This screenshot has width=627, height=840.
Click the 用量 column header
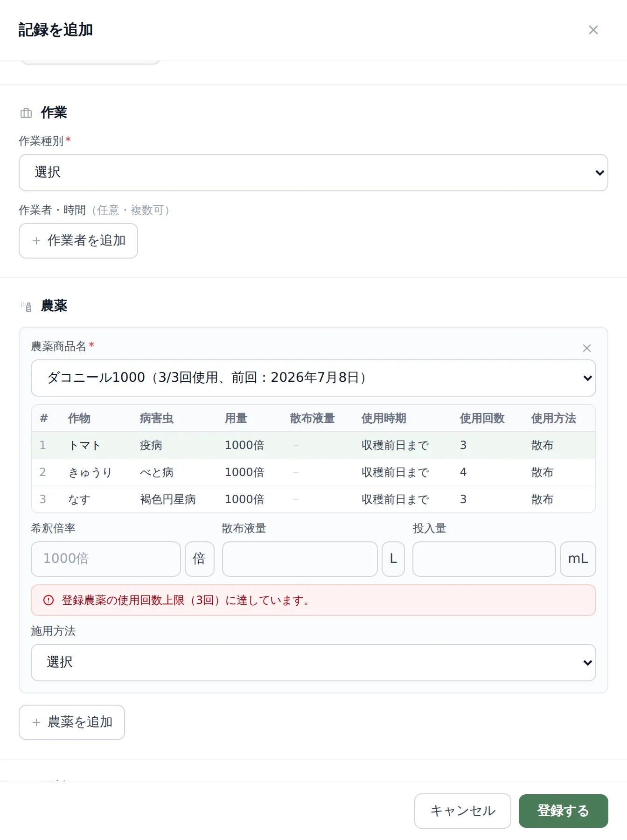tap(236, 419)
